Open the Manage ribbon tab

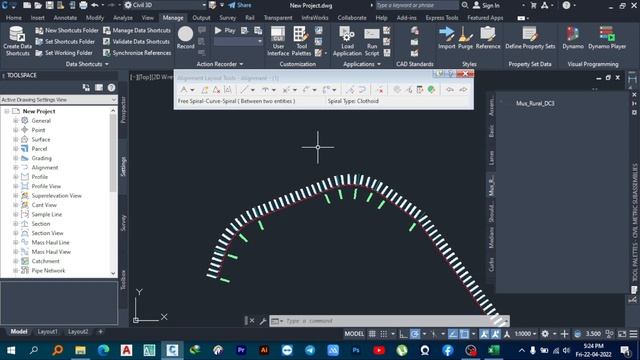173,18
